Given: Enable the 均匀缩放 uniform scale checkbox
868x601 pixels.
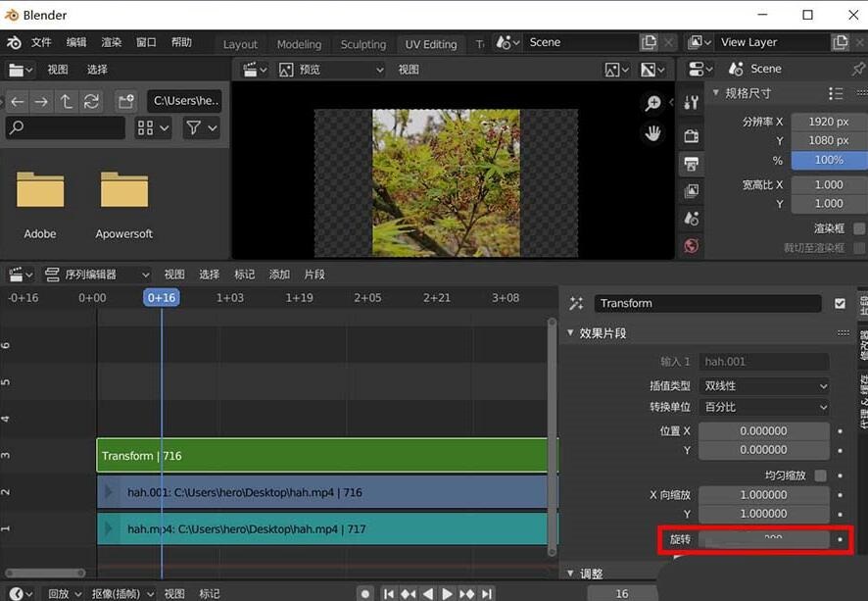Looking at the screenshot, I should [x=820, y=474].
